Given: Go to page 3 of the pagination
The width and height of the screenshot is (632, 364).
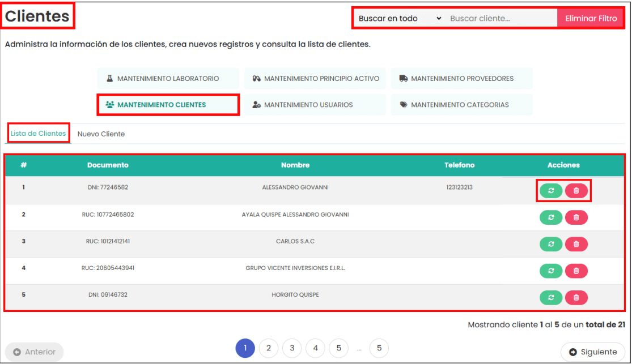Looking at the screenshot, I should [292, 348].
